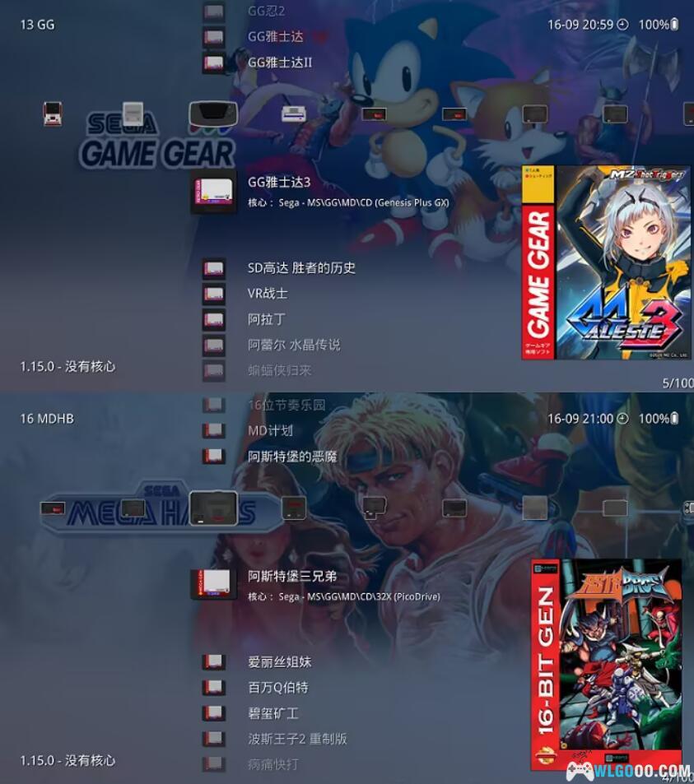This screenshot has height=784, width=694.
Task: Click the 16-Bit Gen box art thumbnail
Action: coord(606,664)
